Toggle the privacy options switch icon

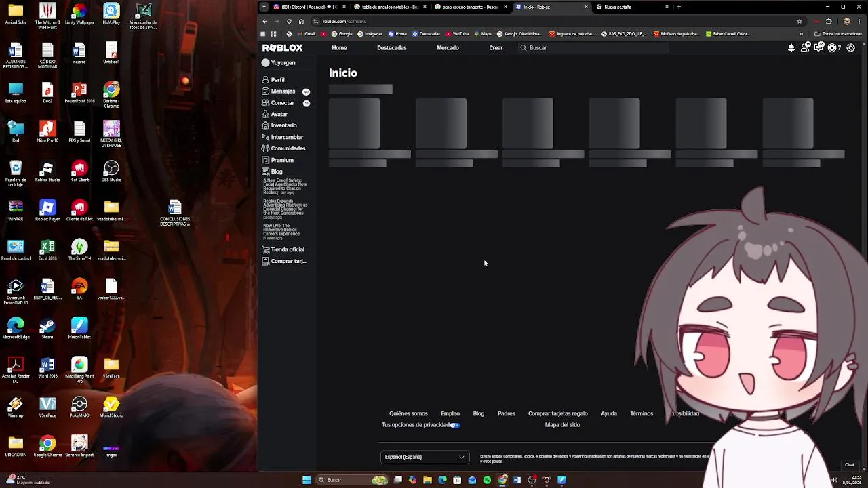(455, 425)
